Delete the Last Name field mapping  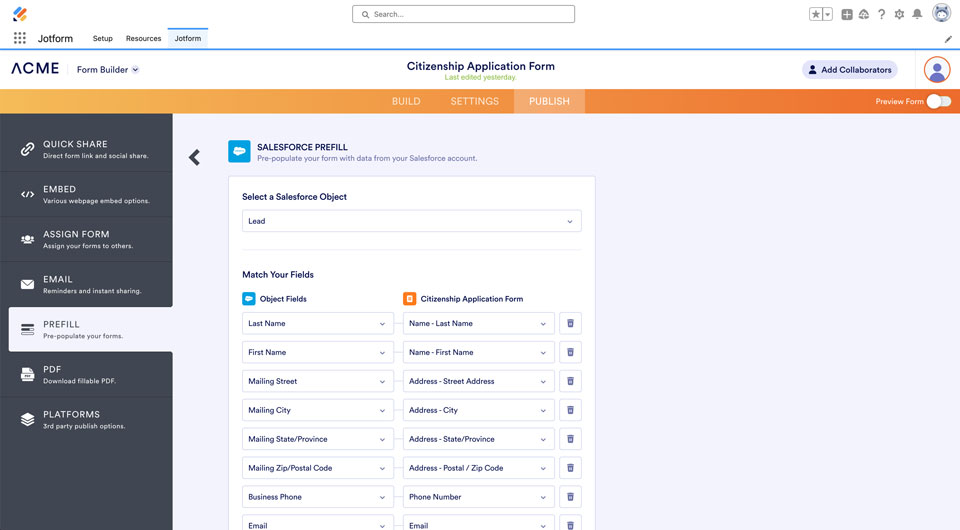570,323
